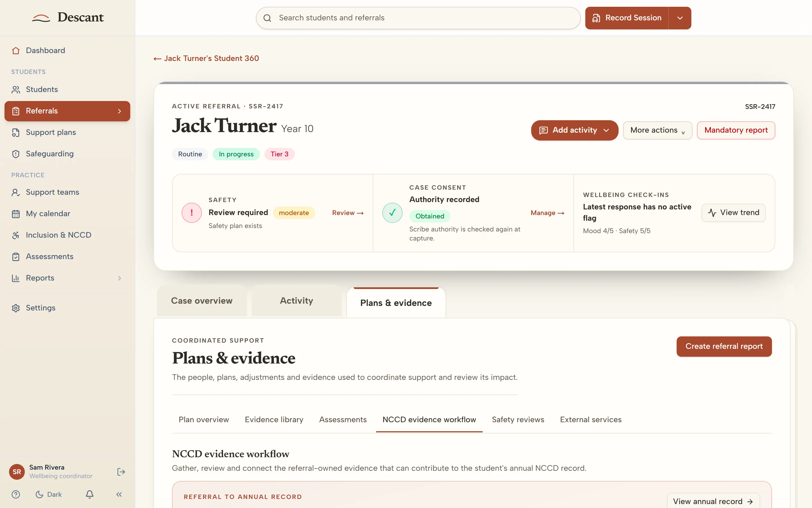Viewport: 812px width, 508px height.
Task: Open Evidence library sub-tab
Action: click(x=274, y=420)
